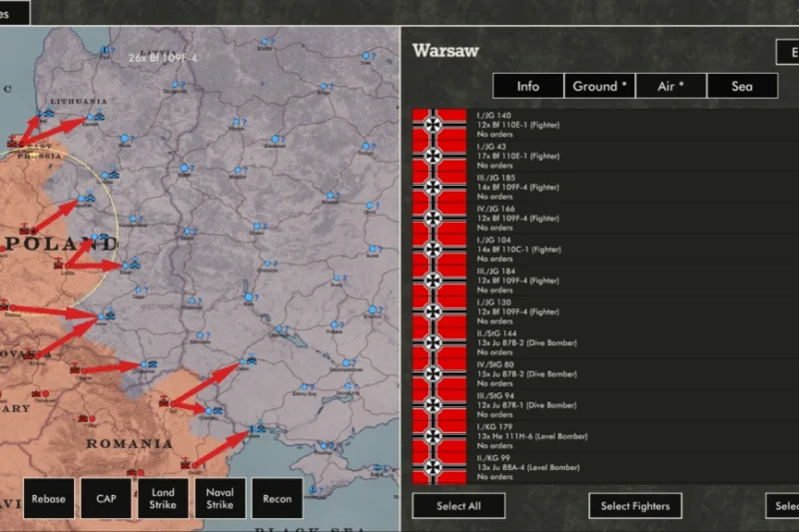Click the IV./StG 80 unit flag icon
799x532 pixels.
pos(439,373)
